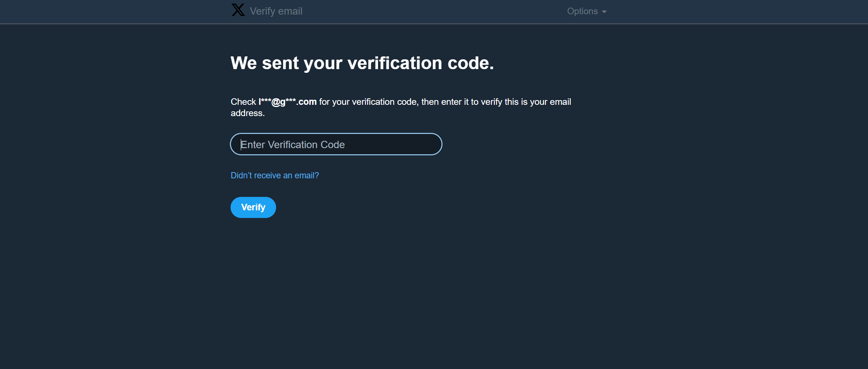The image size is (868, 369).
Task: Click the masked email l***@g***.com
Action: point(287,102)
